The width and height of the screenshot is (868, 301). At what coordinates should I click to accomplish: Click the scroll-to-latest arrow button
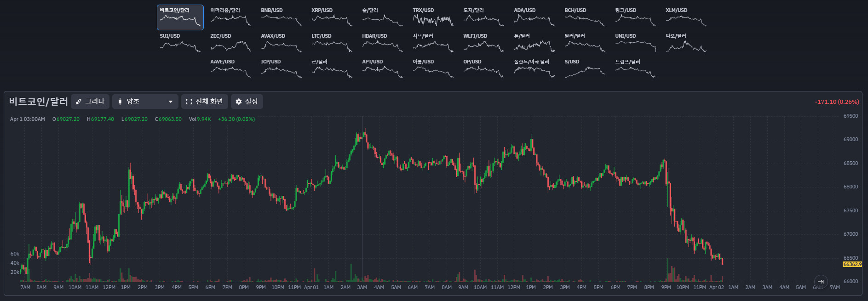click(x=821, y=282)
